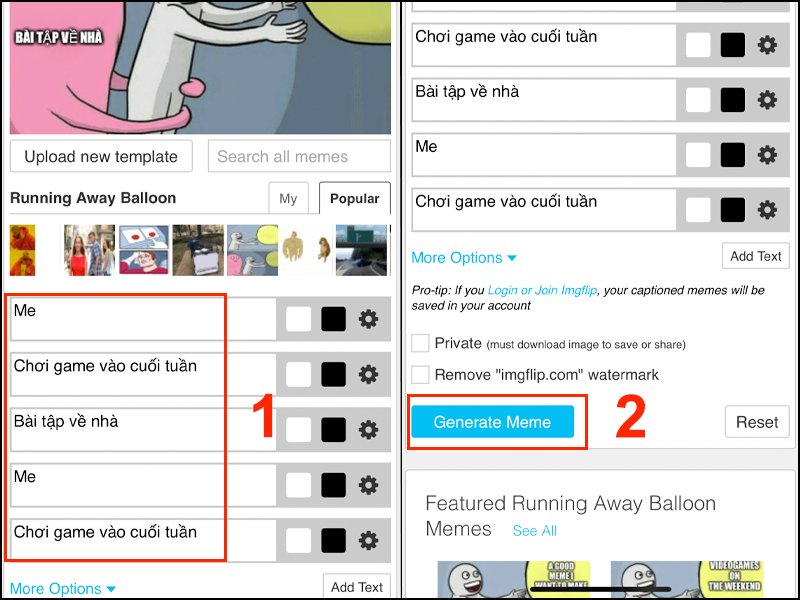Image resolution: width=800 pixels, height=600 pixels.
Task: Open gear settings for left panel's Bài tập về nhà row
Action: (x=368, y=430)
